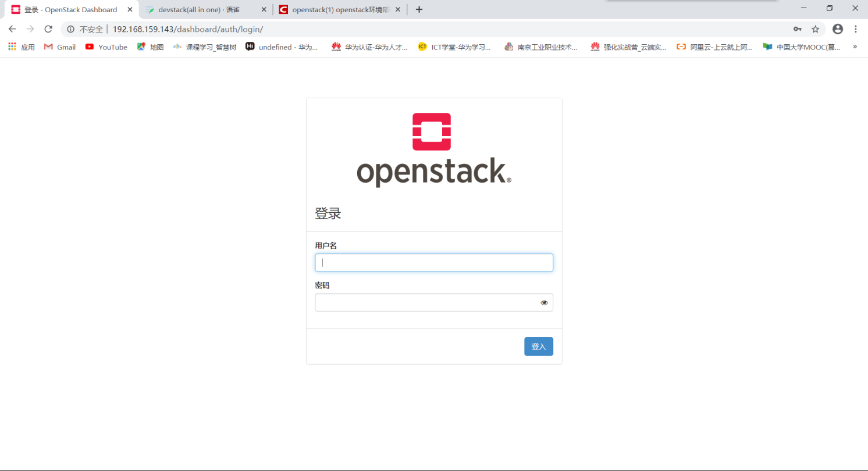The image size is (868, 471).
Task: Open the Gmail bookmark
Action: [x=60, y=47]
